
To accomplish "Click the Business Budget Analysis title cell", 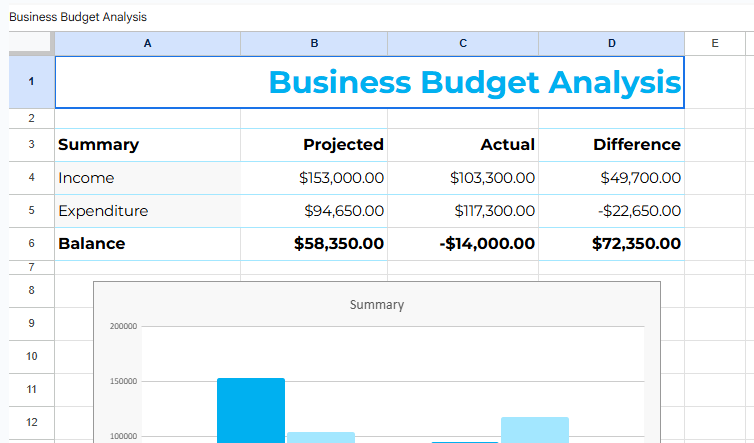I will 370,82.
